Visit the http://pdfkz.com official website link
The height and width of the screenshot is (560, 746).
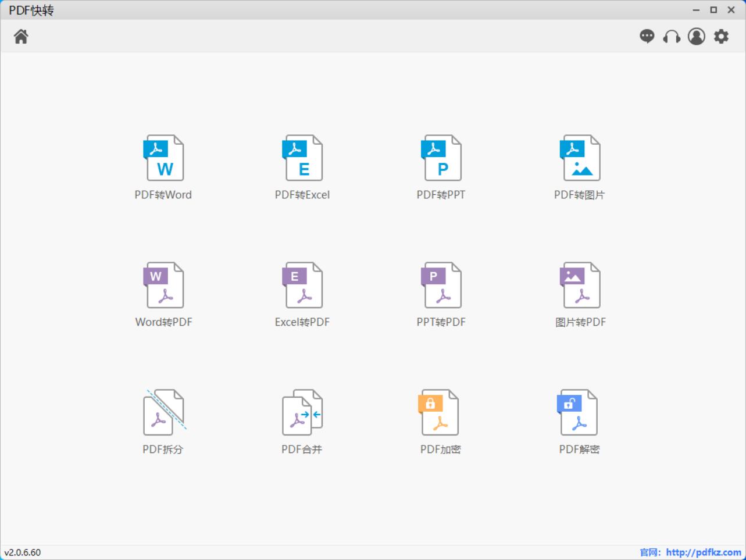[704, 552]
